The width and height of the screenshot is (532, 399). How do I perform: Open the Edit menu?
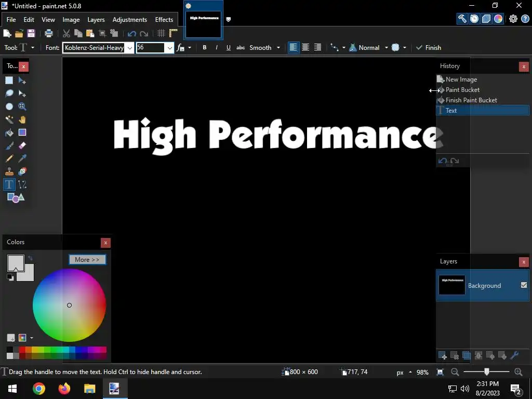[x=29, y=20]
